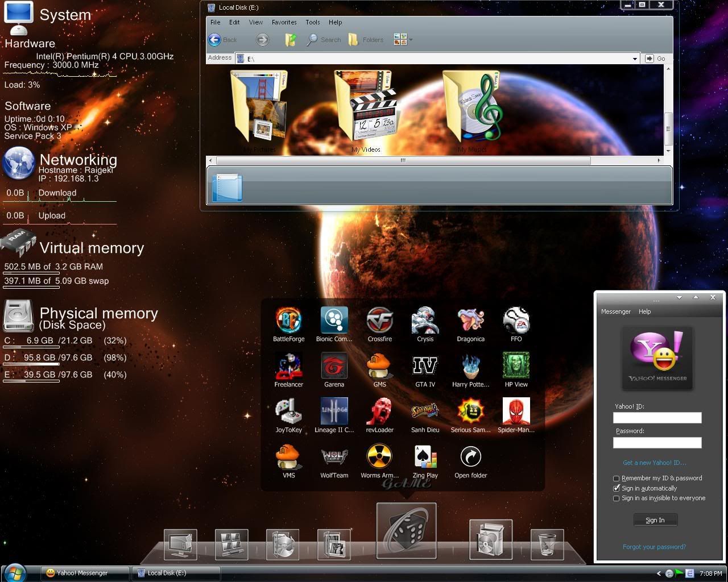Start Crysis from the game grid
Screen dimensions: 728x582
[x=425, y=321]
